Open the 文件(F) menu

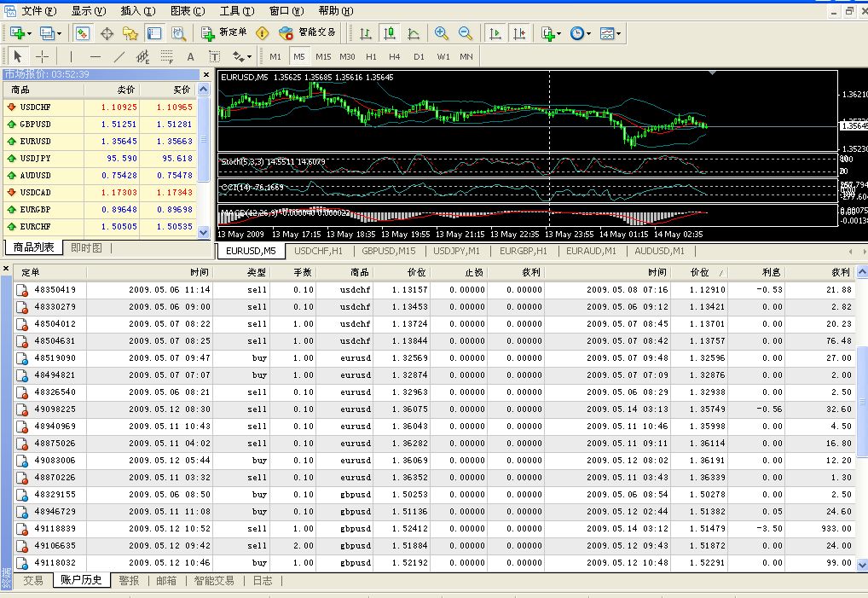(38, 11)
